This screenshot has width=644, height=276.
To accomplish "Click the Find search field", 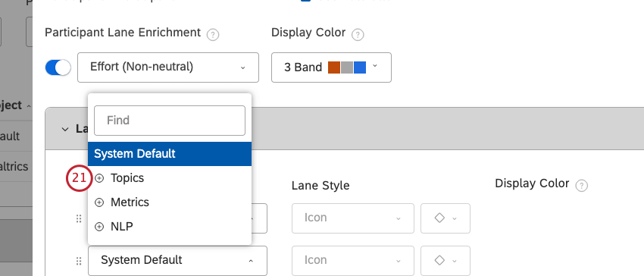I will [x=170, y=121].
